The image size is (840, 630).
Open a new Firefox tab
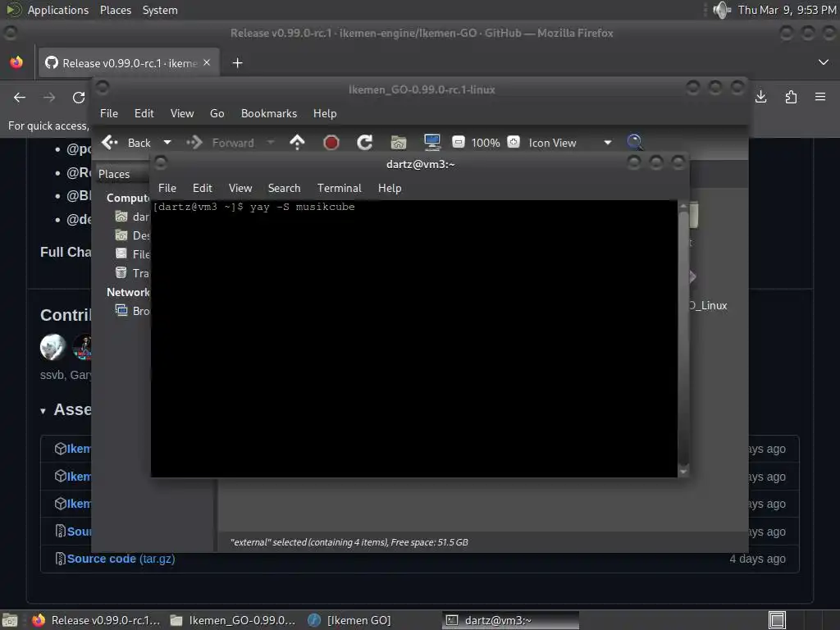(x=237, y=63)
